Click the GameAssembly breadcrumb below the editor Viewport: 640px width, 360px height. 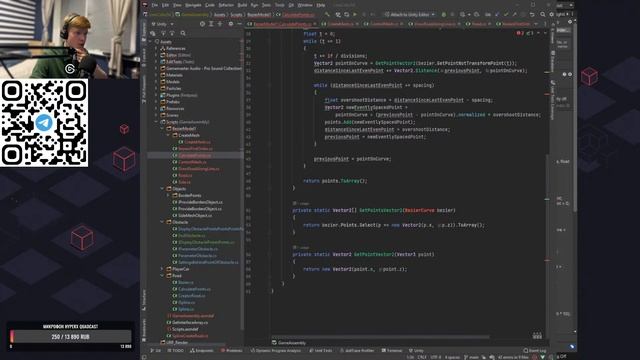[x=289, y=343]
